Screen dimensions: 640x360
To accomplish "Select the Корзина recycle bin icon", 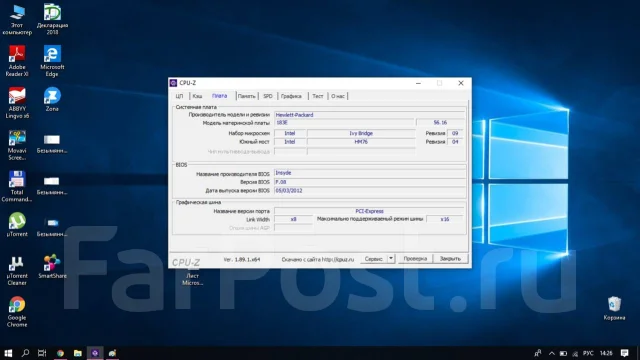I will [614, 309].
